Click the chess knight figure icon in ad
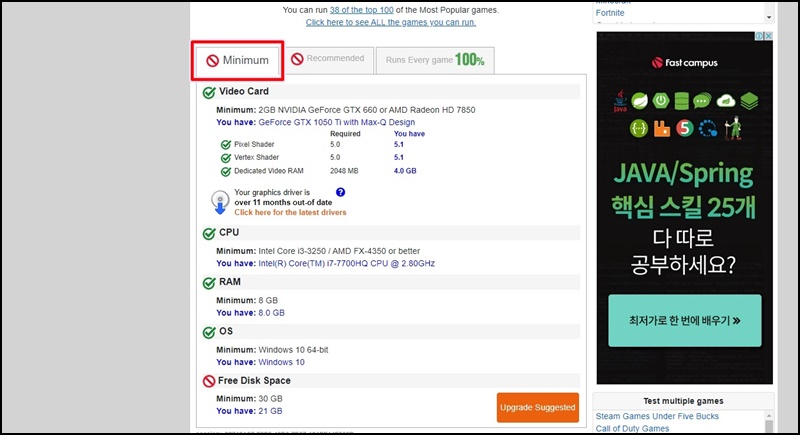This screenshot has width=800, height=435. tap(733, 127)
